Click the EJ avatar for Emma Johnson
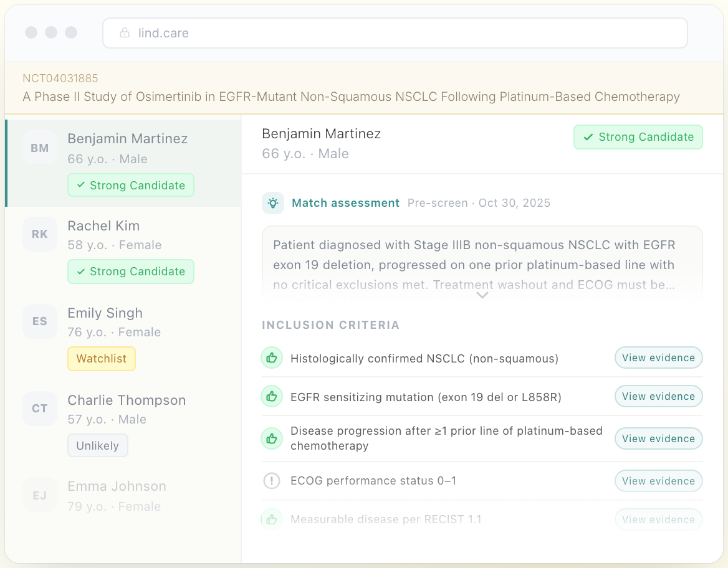The height and width of the screenshot is (568, 728). [39, 495]
